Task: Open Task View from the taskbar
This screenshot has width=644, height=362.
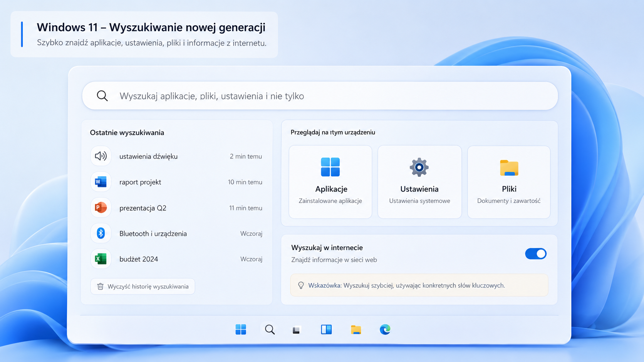Action: tap(296, 330)
